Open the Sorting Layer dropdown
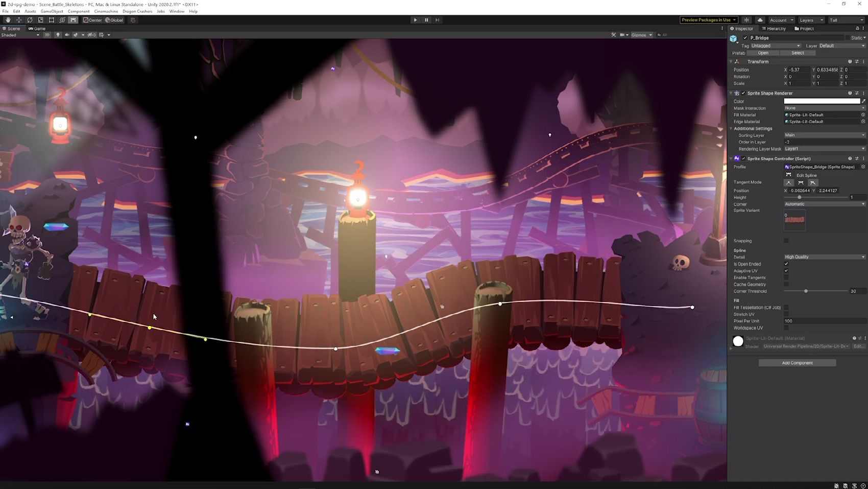The width and height of the screenshot is (868, 489). (x=825, y=135)
